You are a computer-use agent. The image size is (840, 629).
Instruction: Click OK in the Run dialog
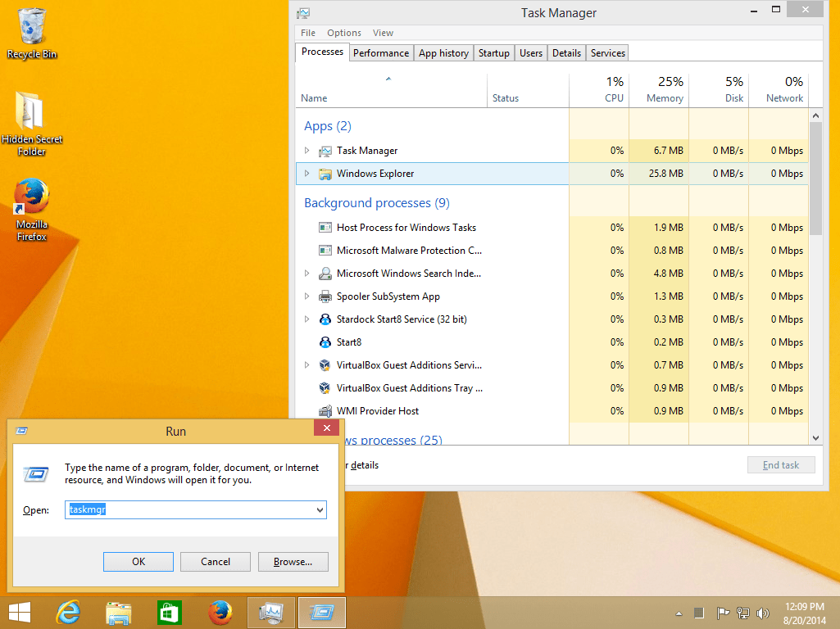tap(138, 562)
